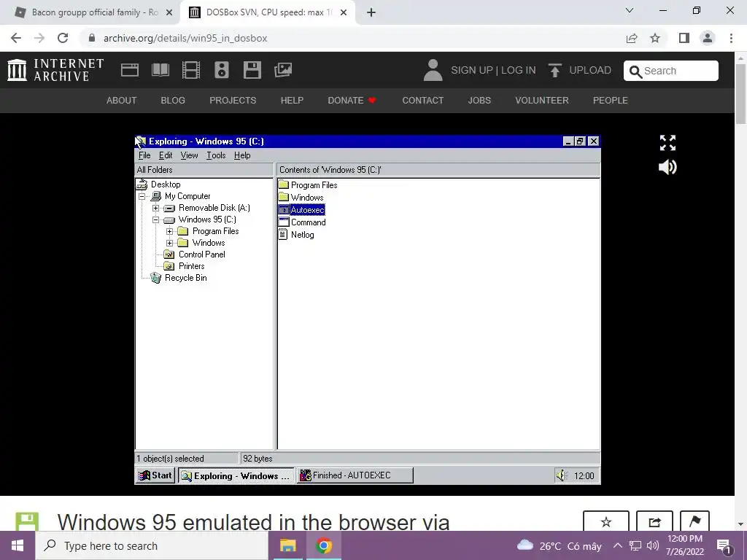This screenshot has width=747, height=560.
Task: Click the upload arrow icon
Action: (554, 70)
